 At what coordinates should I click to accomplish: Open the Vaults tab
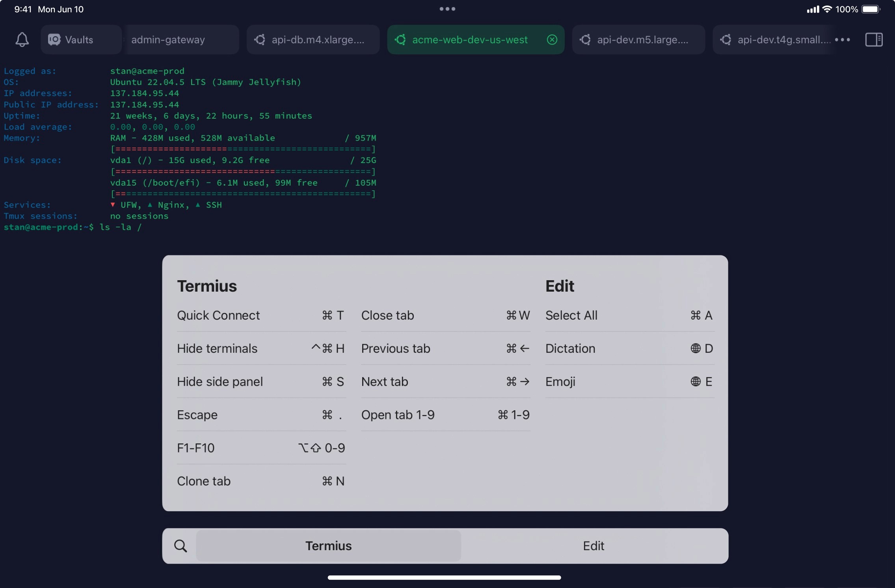point(81,39)
